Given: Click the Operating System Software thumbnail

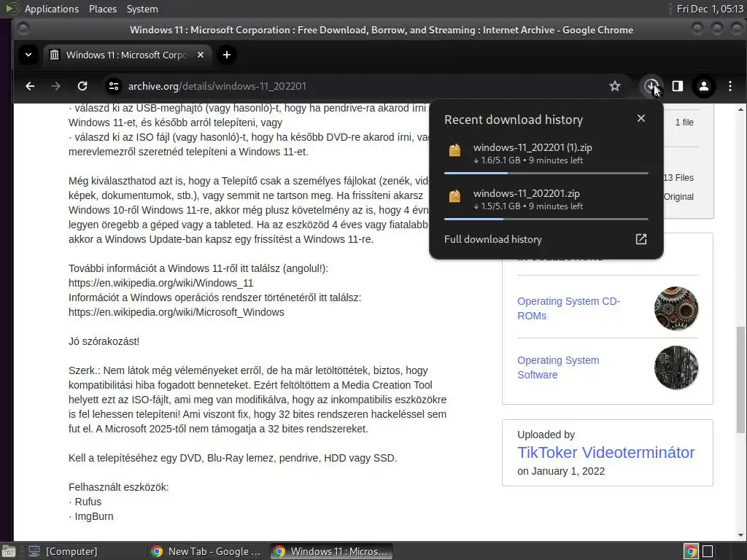Looking at the screenshot, I should pos(676,367).
